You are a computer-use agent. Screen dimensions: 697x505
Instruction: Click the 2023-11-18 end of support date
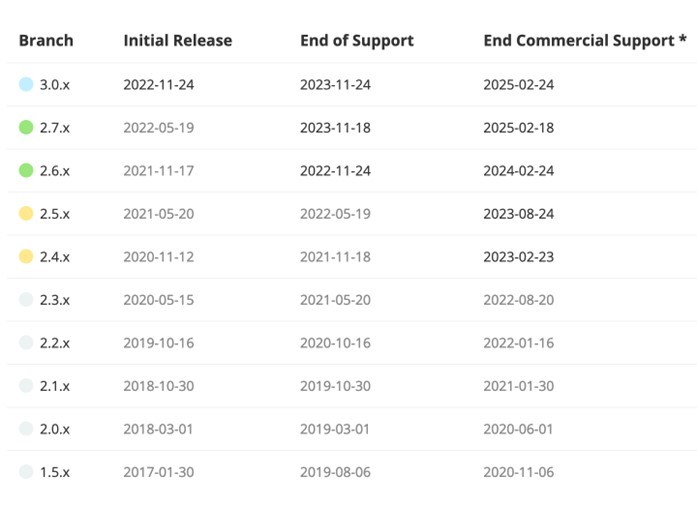point(335,127)
